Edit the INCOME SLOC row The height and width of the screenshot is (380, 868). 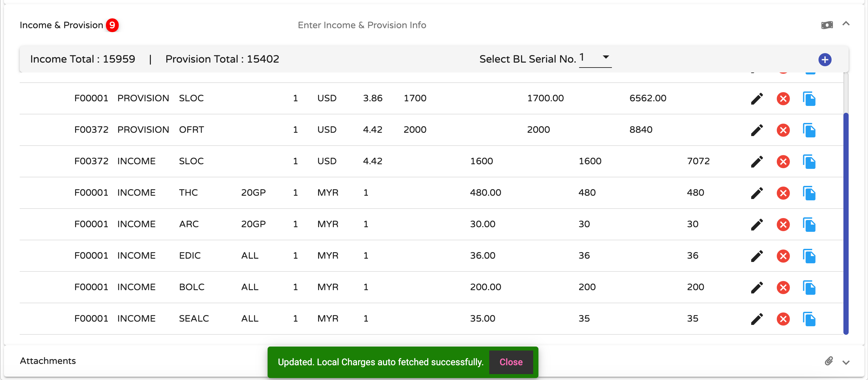pos(757,162)
